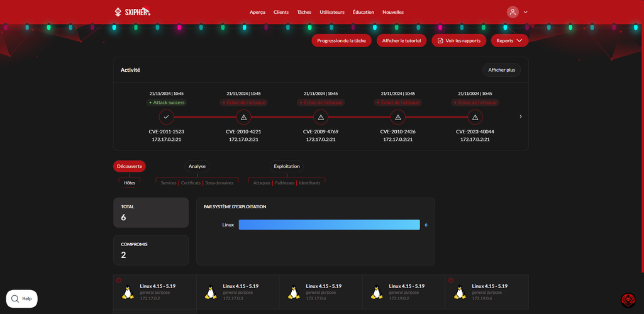Click the CVE-2009-4769 warning triangle icon
Screen dimensions: 644x314
[321, 117]
